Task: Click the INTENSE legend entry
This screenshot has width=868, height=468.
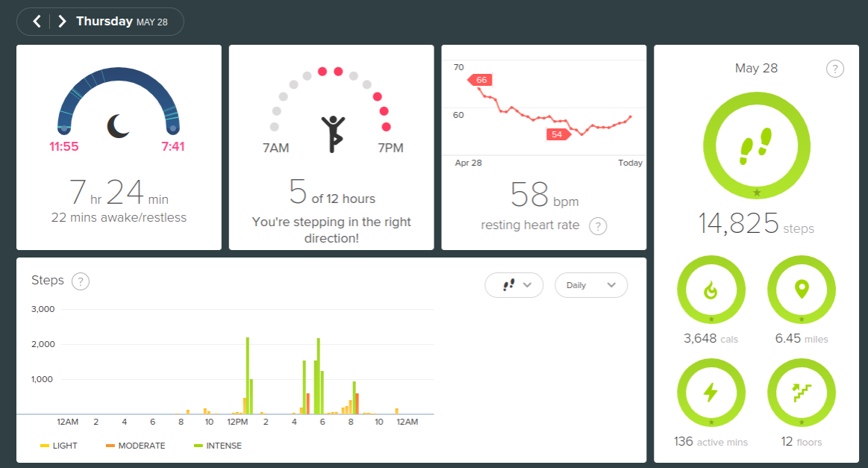Action: coord(217,446)
